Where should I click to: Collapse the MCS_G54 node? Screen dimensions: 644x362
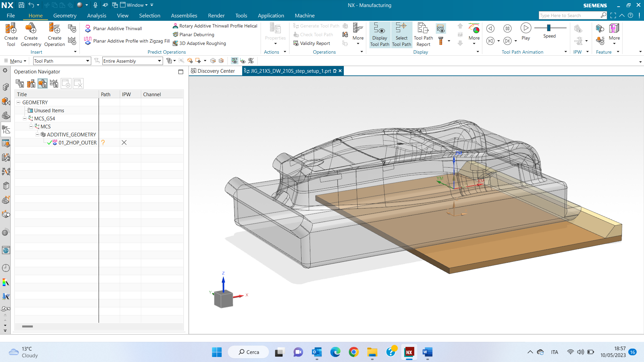(24, 118)
